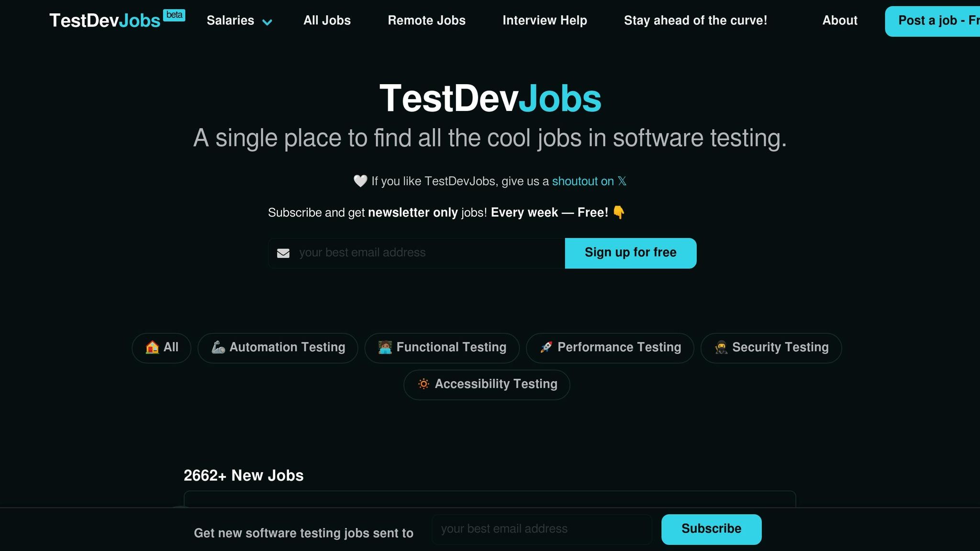Click Sign up for free button
Viewport: 980px width, 551px height.
pos(631,253)
